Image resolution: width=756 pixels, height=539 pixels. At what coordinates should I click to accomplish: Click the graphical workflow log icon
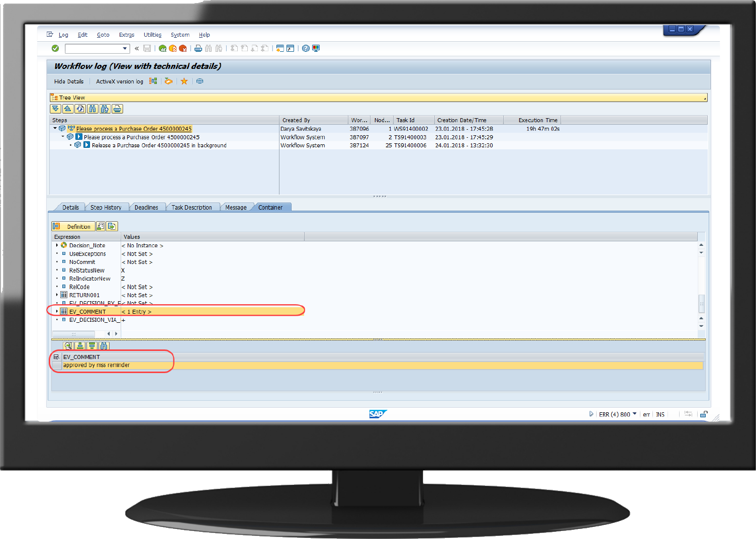153,81
